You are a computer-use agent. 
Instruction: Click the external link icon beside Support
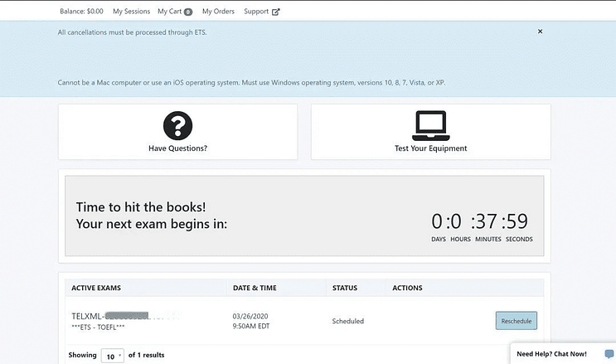click(276, 12)
